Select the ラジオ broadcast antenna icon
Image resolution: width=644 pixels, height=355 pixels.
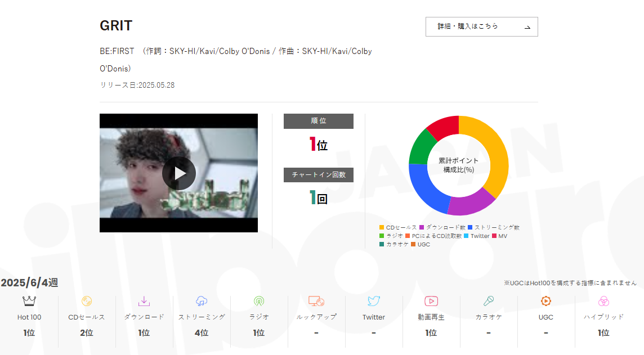tap(259, 301)
